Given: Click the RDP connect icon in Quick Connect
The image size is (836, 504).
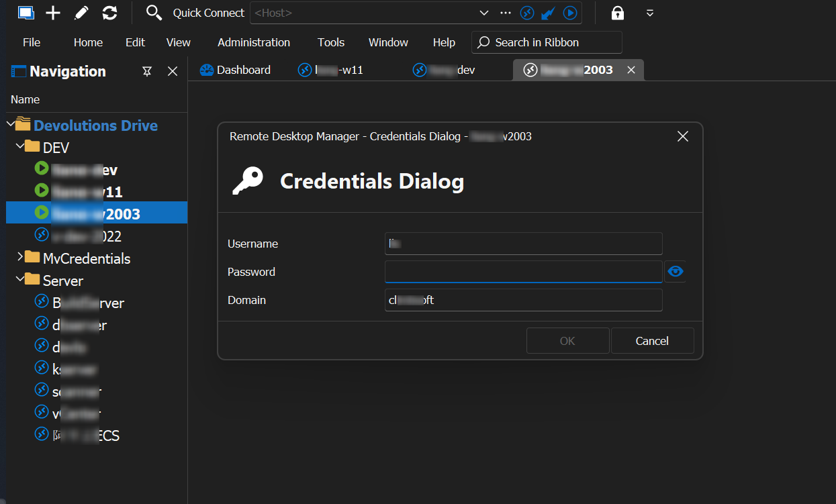Looking at the screenshot, I should 528,13.
